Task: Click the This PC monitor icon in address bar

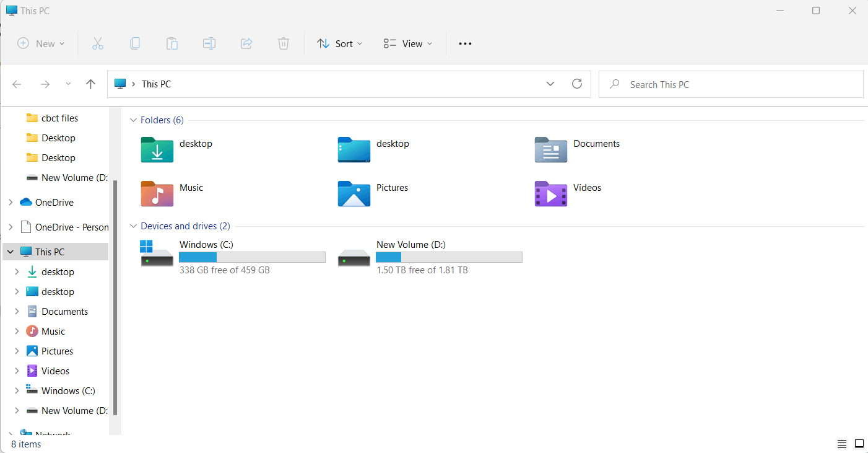Action: (120, 84)
